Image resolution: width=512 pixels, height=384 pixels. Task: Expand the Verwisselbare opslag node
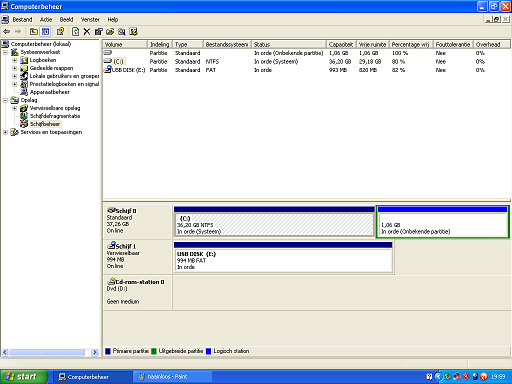[x=15, y=108]
